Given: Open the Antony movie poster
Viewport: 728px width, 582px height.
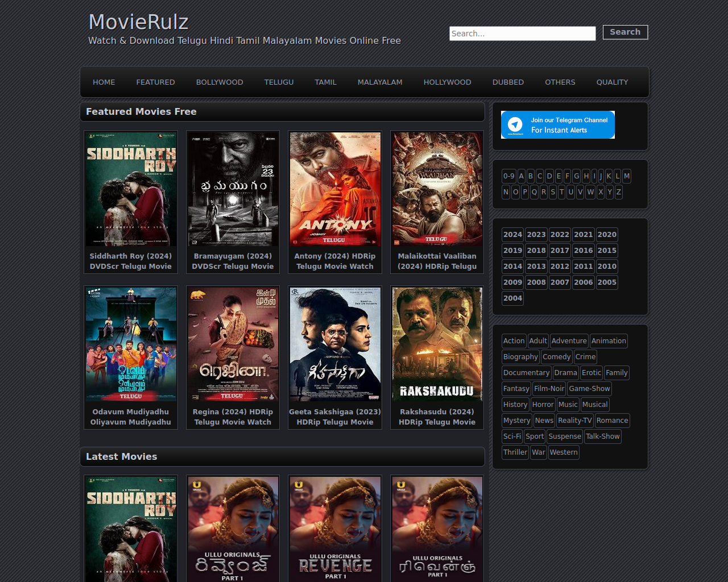Looking at the screenshot, I should (x=335, y=189).
